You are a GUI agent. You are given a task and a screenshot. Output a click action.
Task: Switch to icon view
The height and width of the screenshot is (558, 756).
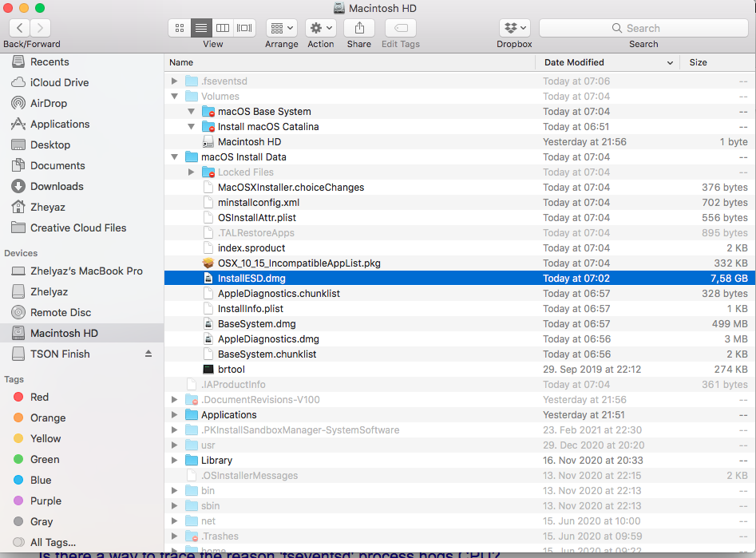pyautogui.click(x=180, y=28)
